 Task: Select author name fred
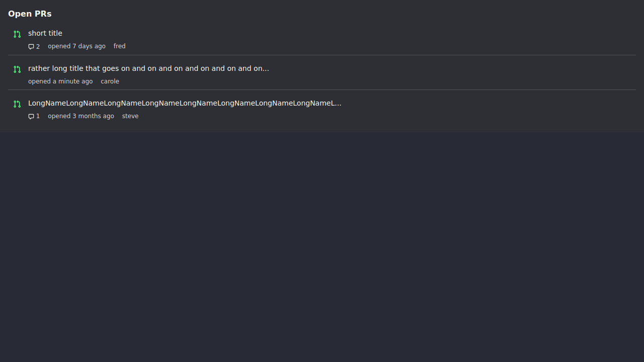tap(119, 46)
